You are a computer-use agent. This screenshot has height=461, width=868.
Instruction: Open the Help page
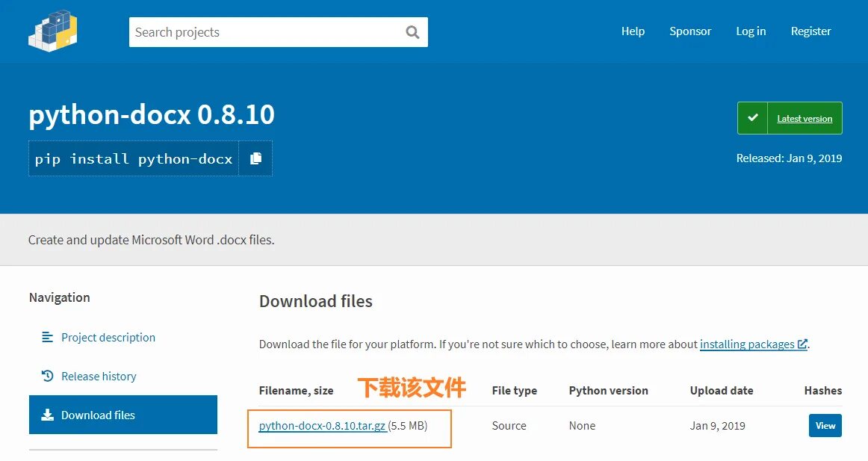[x=633, y=31]
